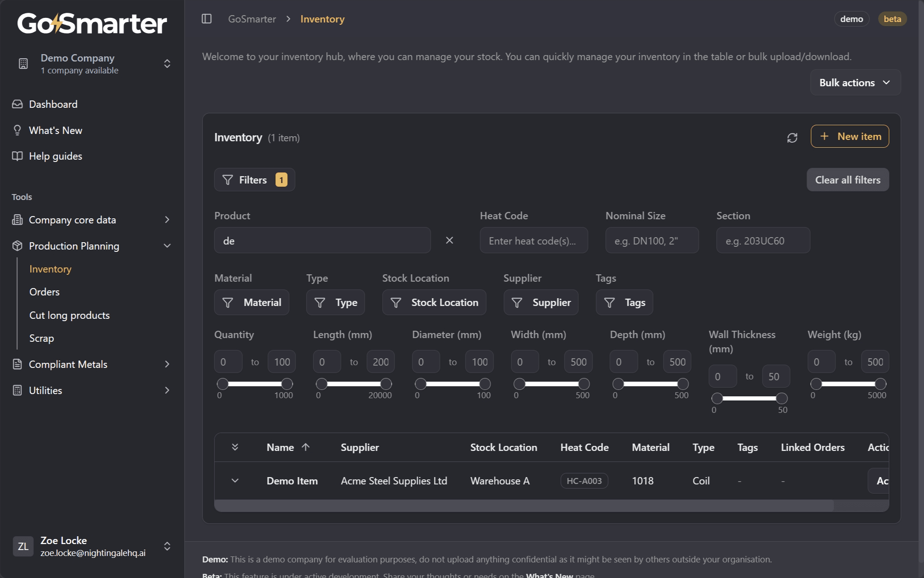Click the Weight slider max handle
The width and height of the screenshot is (924, 578).
(x=880, y=383)
